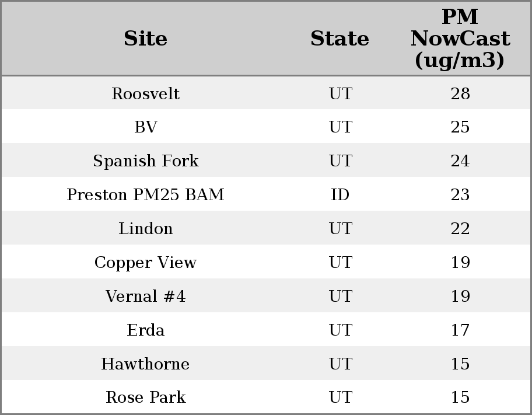Click Erda's PM value 17
Image resolution: width=532 pixels, height=415 pixels.
(460, 330)
